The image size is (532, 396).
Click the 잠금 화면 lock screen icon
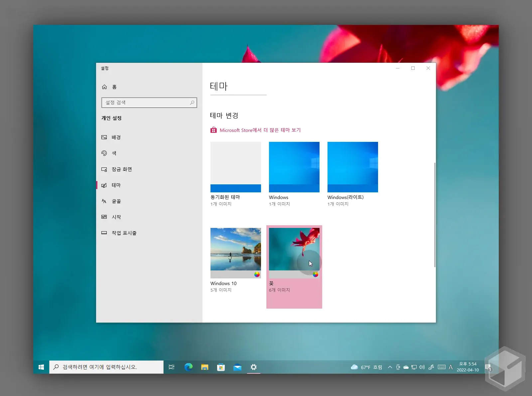[104, 169]
